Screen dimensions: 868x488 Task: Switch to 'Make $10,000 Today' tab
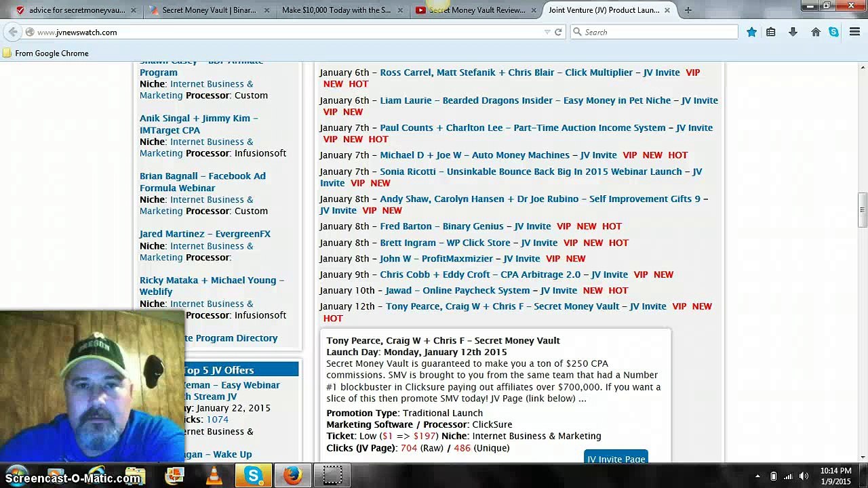pyautogui.click(x=340, y=10)
